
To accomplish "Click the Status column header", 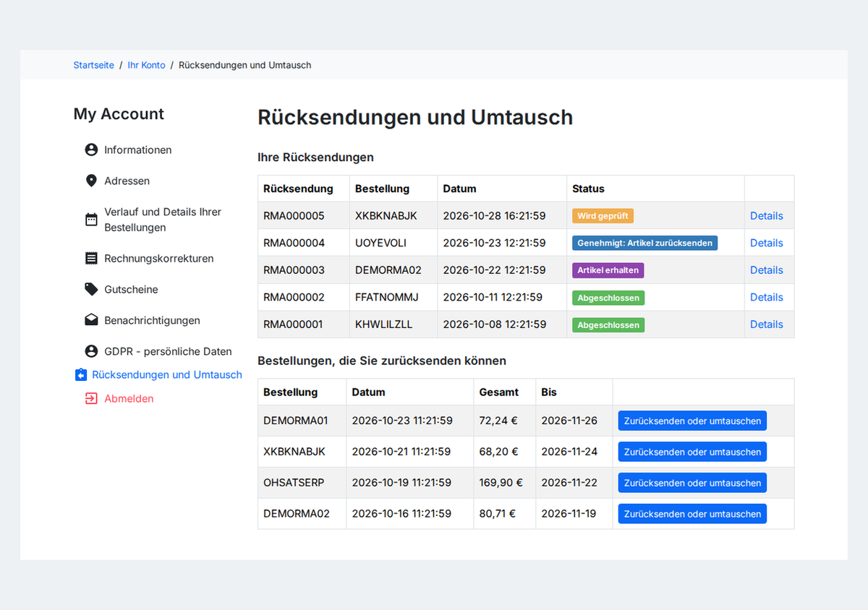I will pos(588,189).
